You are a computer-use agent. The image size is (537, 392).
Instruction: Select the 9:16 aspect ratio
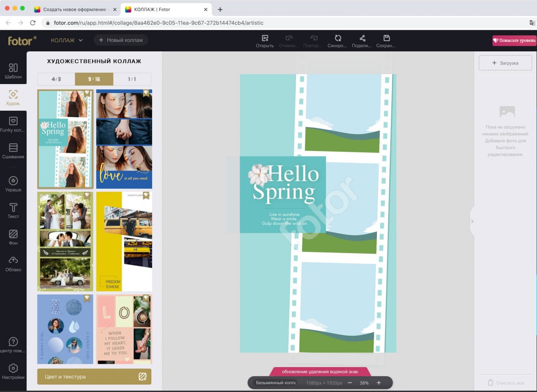tap(94, 79)
